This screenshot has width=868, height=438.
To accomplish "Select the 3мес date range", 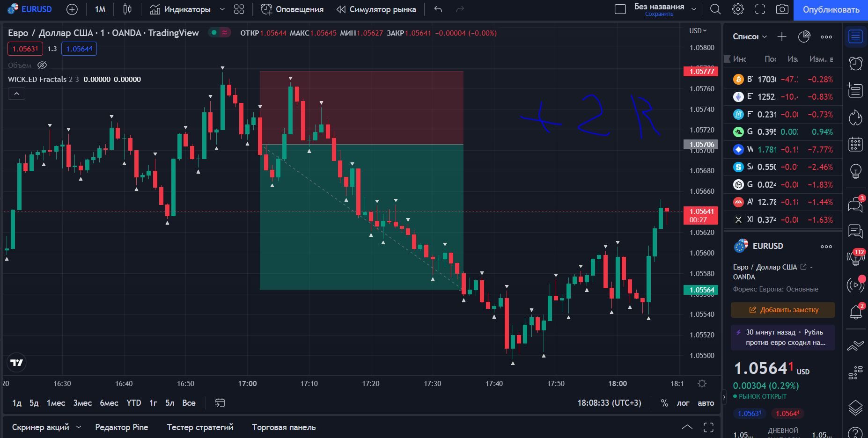I will click(x=82, y=403).
